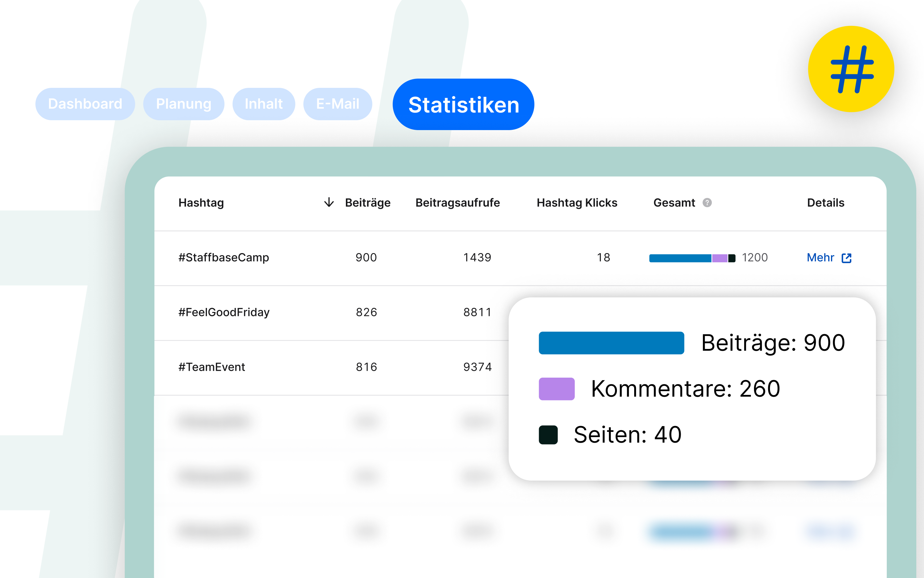Open the Dashboard tab
Viewport: 924px width, 578px height.
coord(85,104)
